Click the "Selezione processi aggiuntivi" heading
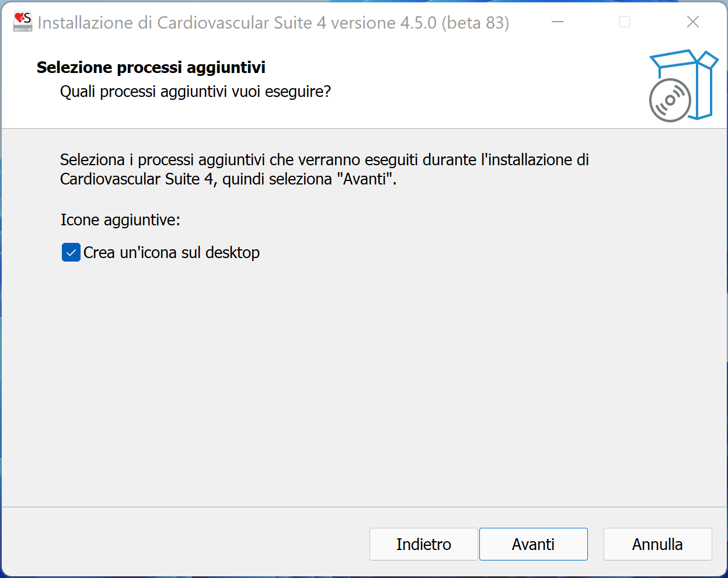Viewport: 728px width, 578px height. click(151, 68)
